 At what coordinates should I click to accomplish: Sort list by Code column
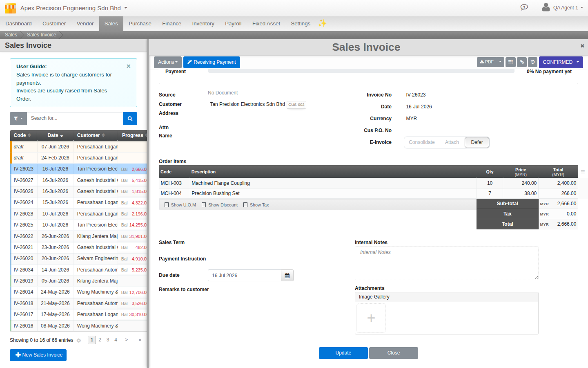22,135
